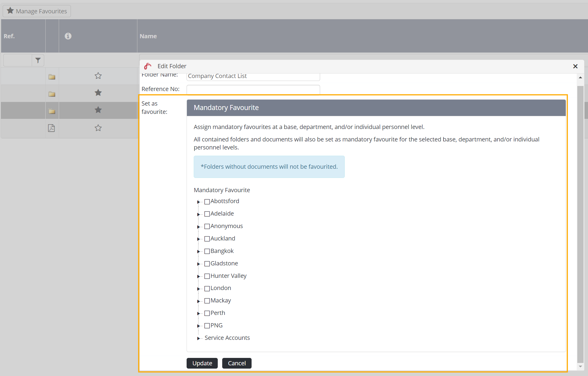Click the dialog vertical scrollbar down arrow
The height and width of the screenshot is (376, 588).
click(580, 367)
